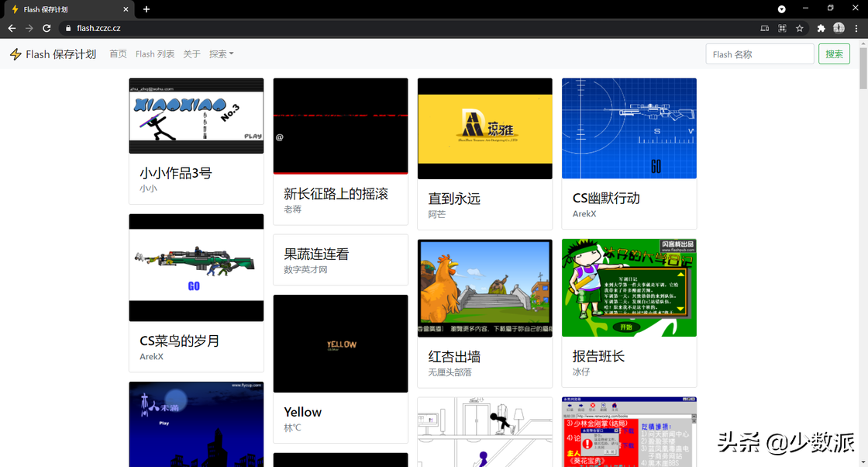This screenshot has height=467, width=868.
Task: Open the user profile avatar
Action: point(839,28)
